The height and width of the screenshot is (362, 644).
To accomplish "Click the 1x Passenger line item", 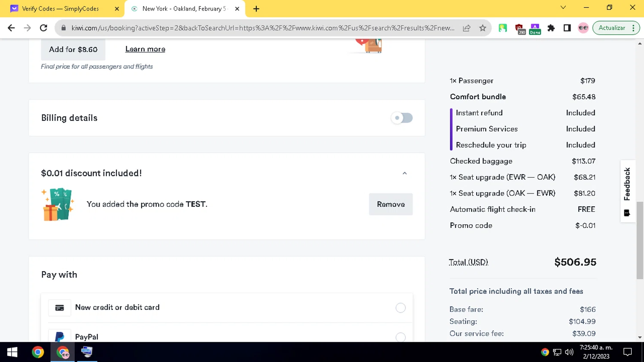I will [x=522, y=81].
